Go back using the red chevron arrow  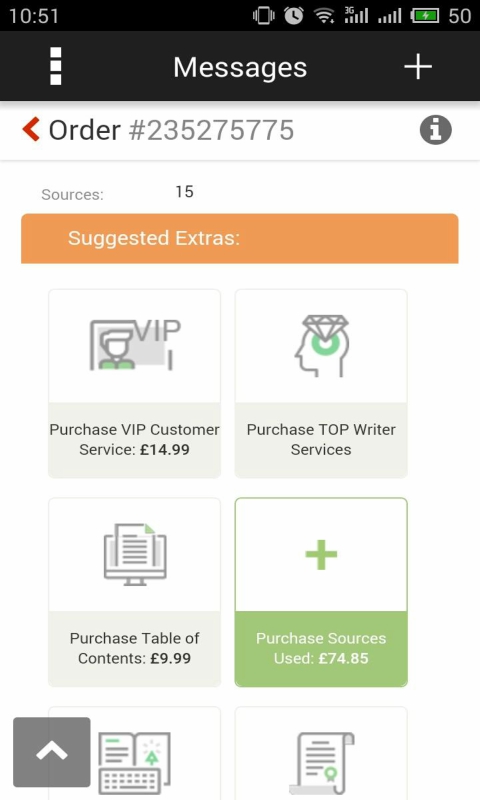point(31,129)
